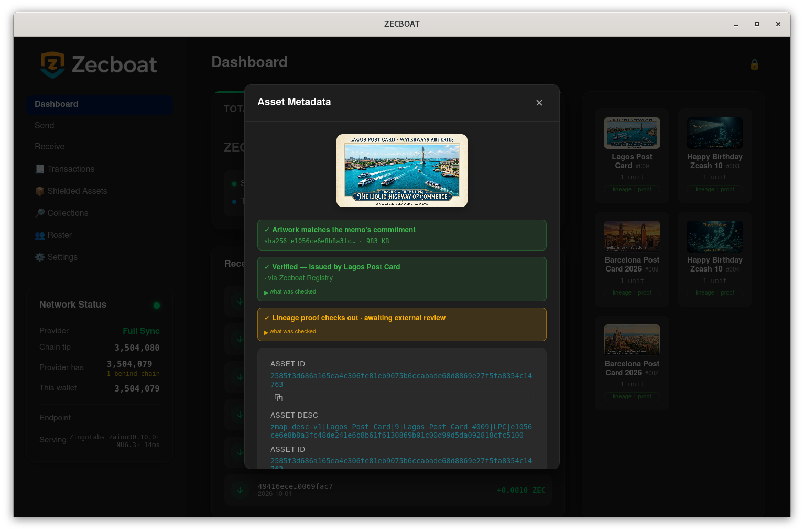Click lineage proof badge on Happy Birthday #003

pos(715,189)
